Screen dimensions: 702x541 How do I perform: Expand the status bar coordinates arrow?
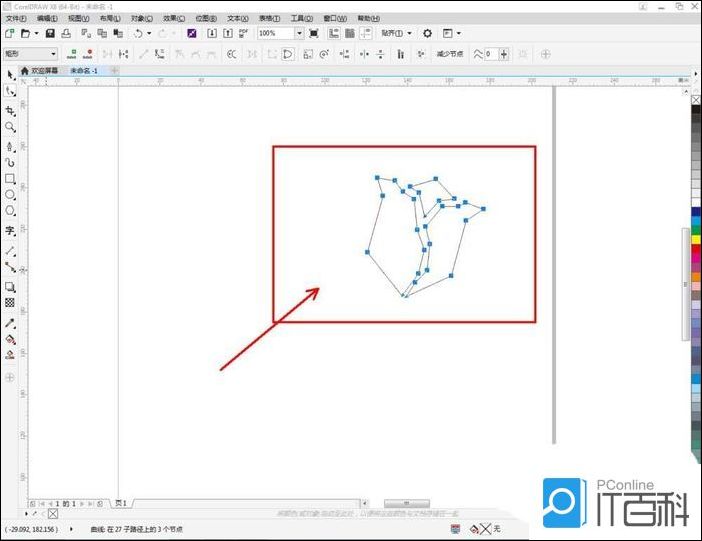[x=71, y=529]
